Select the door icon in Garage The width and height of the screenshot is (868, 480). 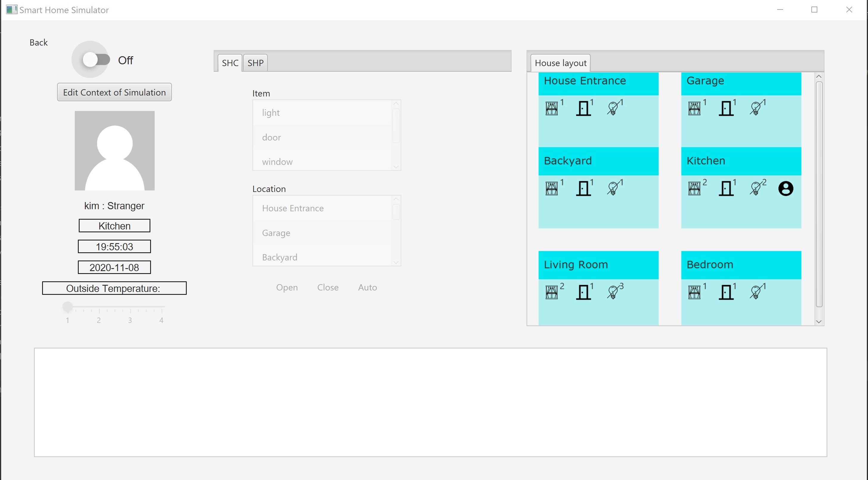click(726, 108)
